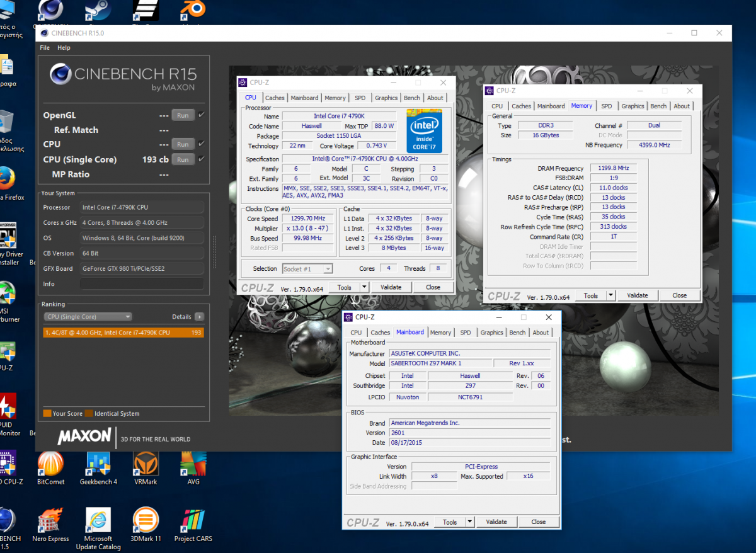756x553 pixels.
Task: Toggle the CPU (Single Core) test checkbox
Action: pyautogui.click(x=201, y=159)
